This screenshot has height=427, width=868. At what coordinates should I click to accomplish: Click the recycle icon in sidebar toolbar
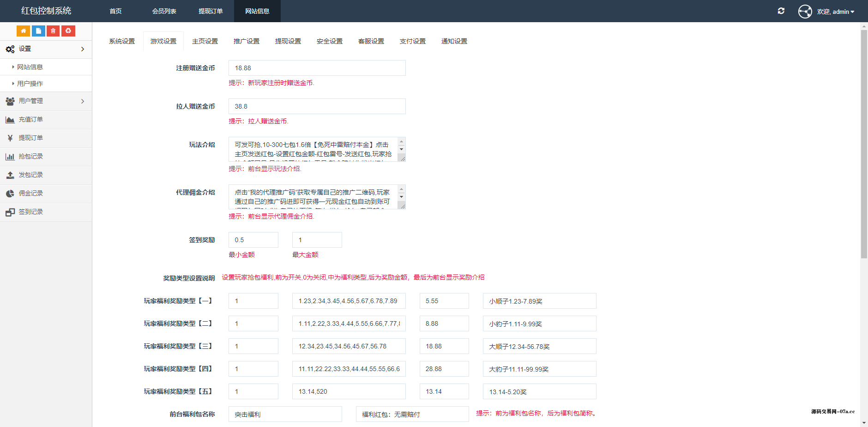(68, 30)
